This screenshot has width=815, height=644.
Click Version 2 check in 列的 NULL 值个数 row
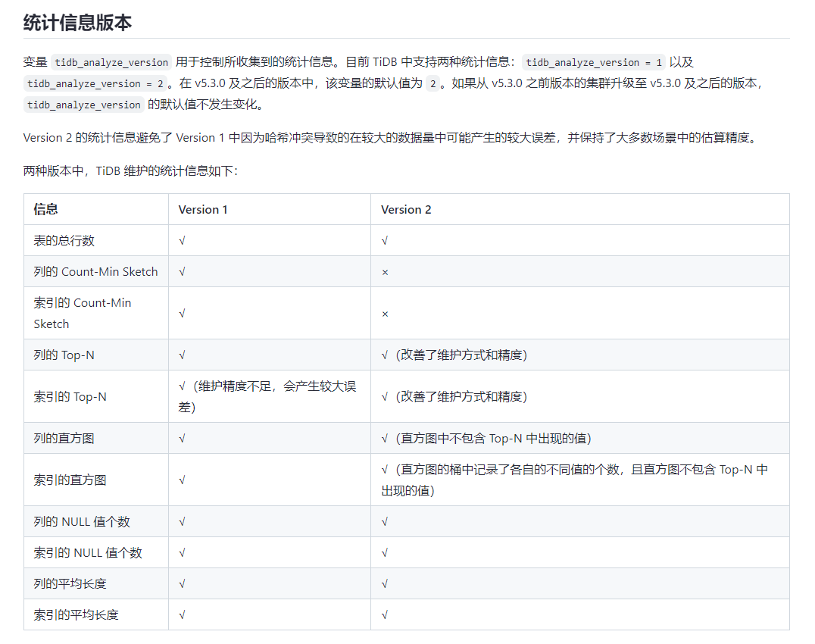pyautogui.click(x=385, y=521)
